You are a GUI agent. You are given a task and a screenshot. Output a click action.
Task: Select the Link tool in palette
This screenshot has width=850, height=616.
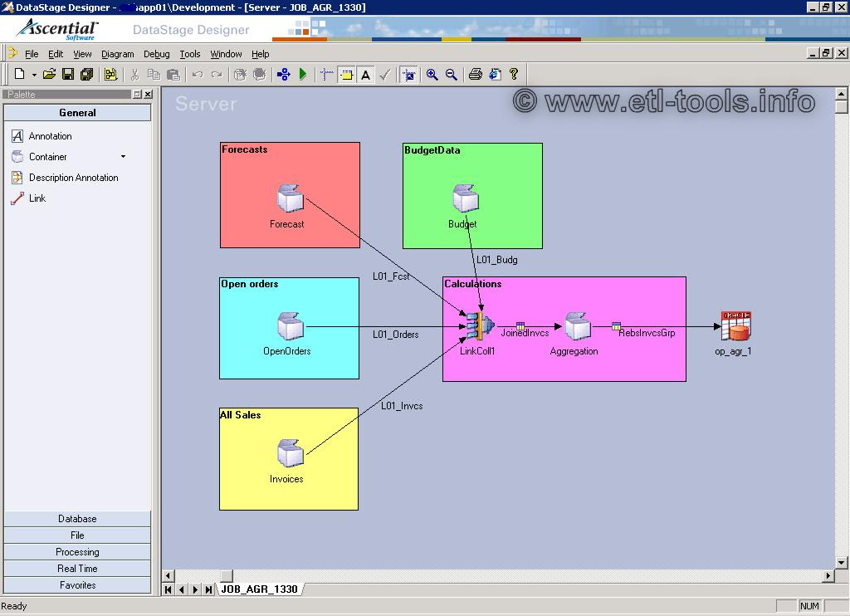pos(29,198)
